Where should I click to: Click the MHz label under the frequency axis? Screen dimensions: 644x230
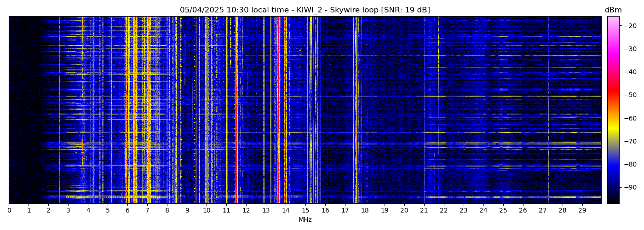coord(305,220)
